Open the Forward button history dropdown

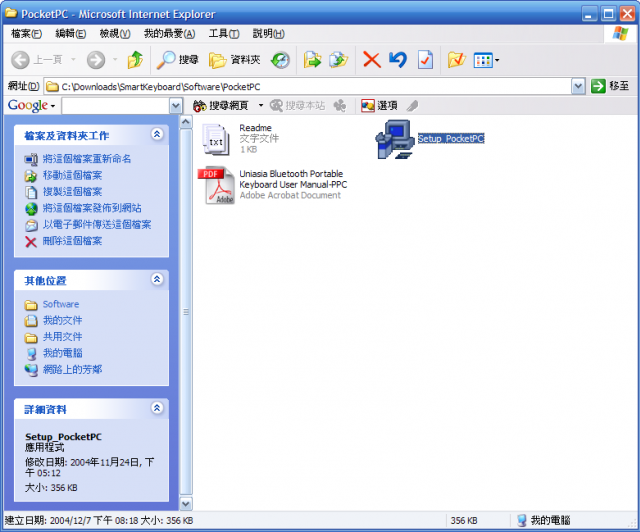point(115,60)
